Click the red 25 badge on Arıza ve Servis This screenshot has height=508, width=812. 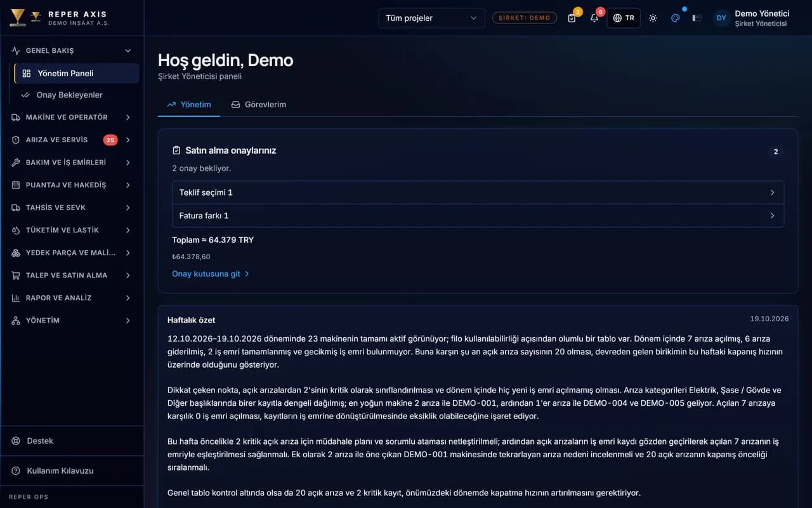coord(110,140)
